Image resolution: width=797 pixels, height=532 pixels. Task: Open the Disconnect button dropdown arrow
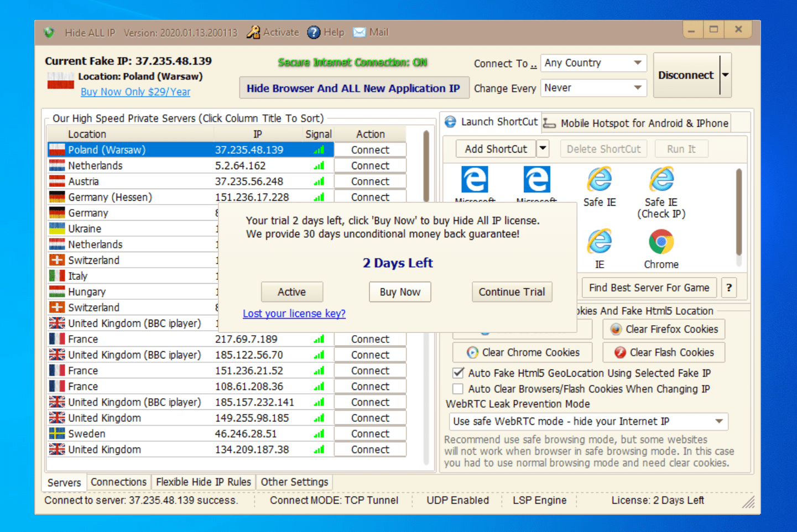coord(726,75)
